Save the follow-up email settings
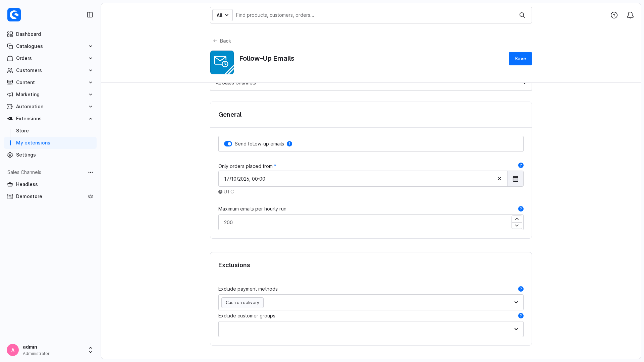644x362 pixels. pos(520,59)
